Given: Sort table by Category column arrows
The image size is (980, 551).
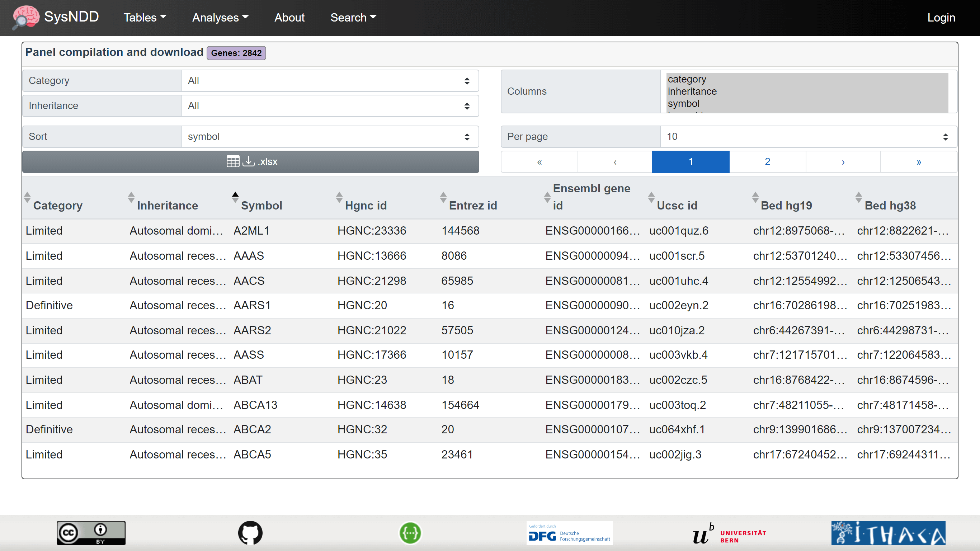Looking at the screenshot, I should click(27, 197).
